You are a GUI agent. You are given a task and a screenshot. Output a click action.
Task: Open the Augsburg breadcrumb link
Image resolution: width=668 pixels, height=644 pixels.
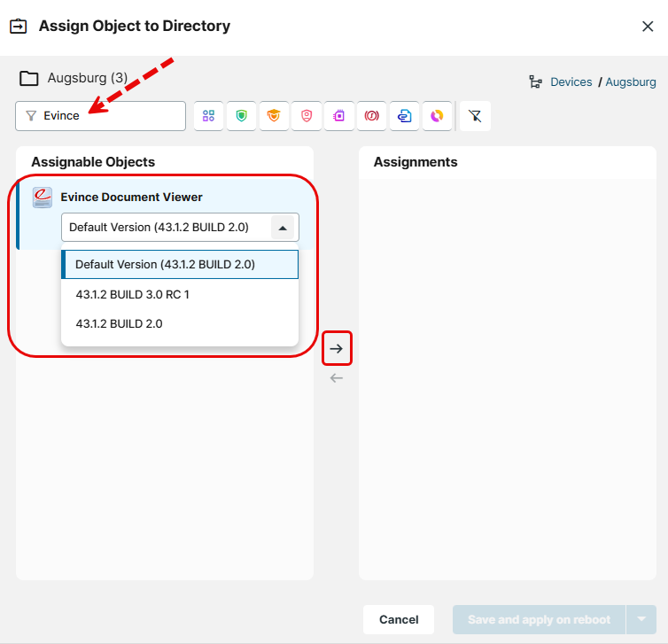click(x=631, y=81)
